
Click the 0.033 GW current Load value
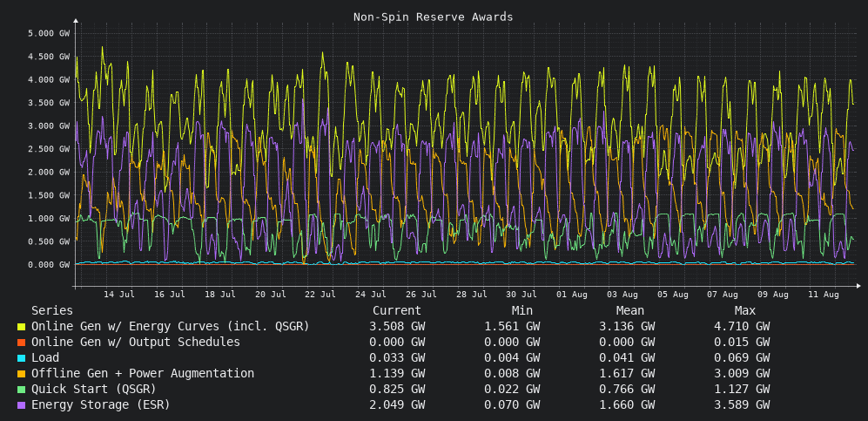397,358
